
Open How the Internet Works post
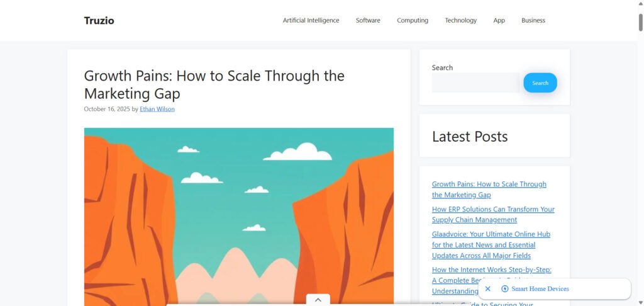pos(492,281)
